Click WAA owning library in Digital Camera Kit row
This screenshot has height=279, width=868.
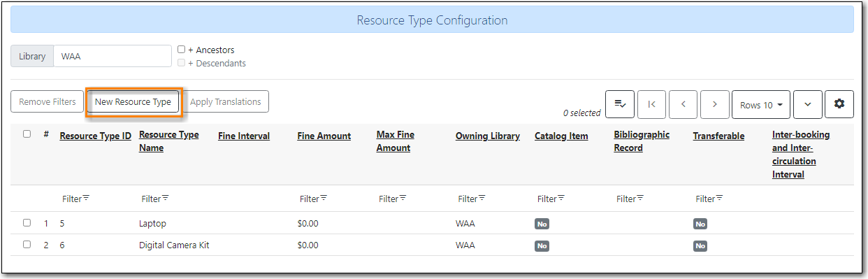(465, 245)
